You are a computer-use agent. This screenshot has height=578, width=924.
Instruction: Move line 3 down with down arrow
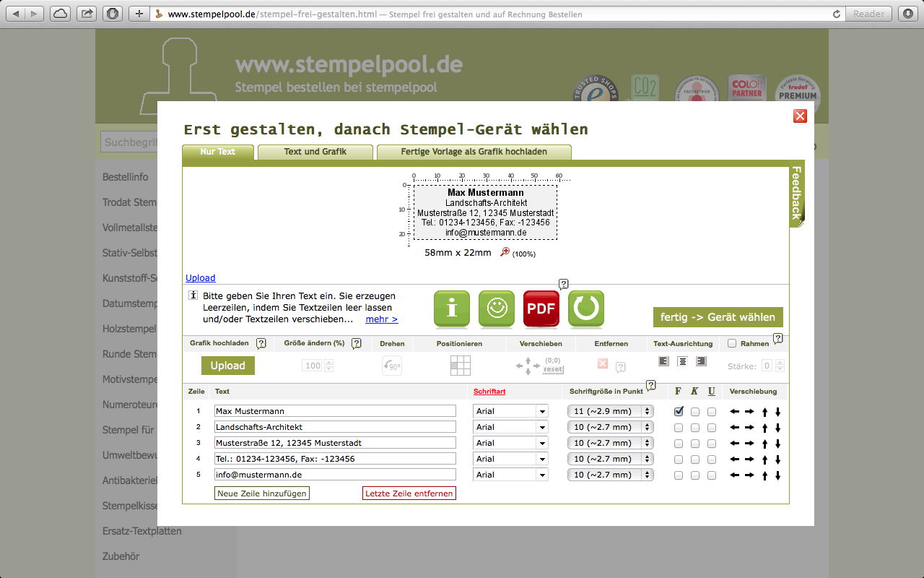click(777, 444)
